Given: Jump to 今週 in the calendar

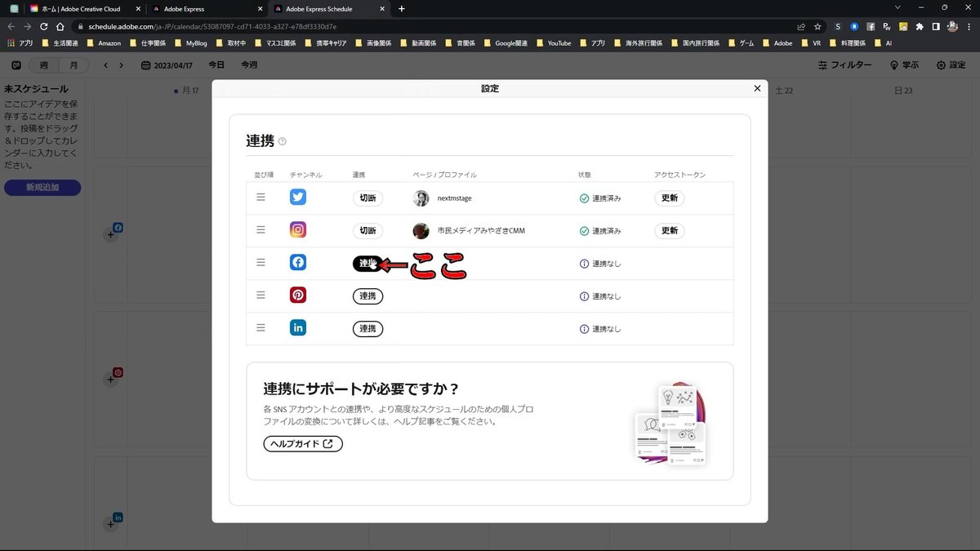Looking at the screenshot, I should click(249, 65).
